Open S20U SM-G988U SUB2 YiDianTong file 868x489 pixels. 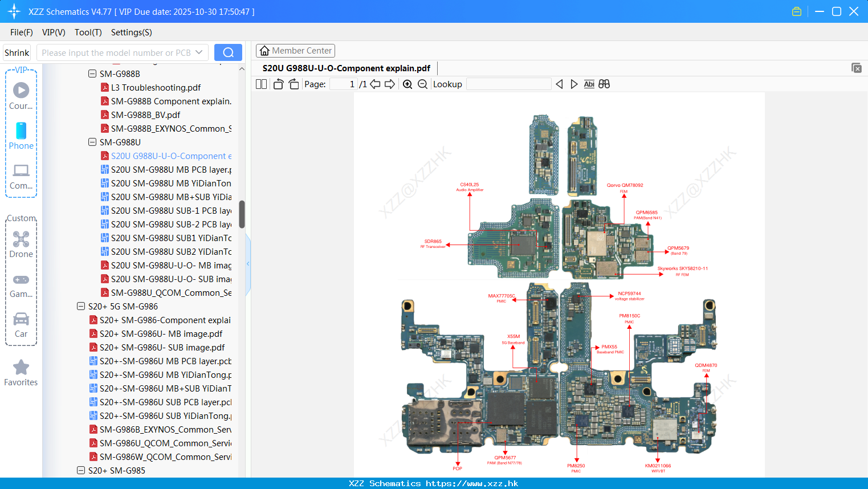tap(171, 251)
